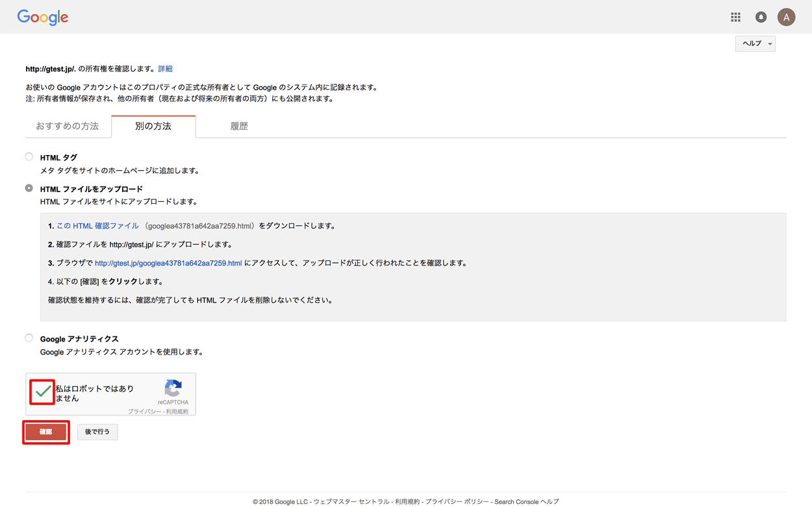Viewport: 812px width, 507px height.
Task: Switch to the おすすめの方法 tab
Action: pyautogui.click(x=68, y=127)
